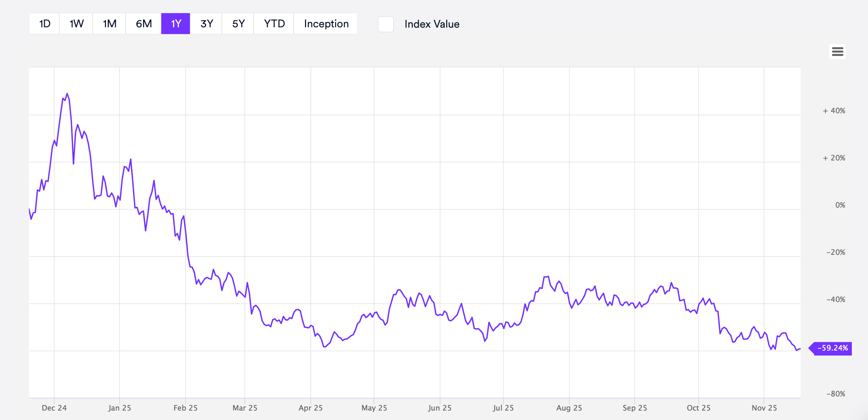Switch to the 1D time range

tap(44, 24)
